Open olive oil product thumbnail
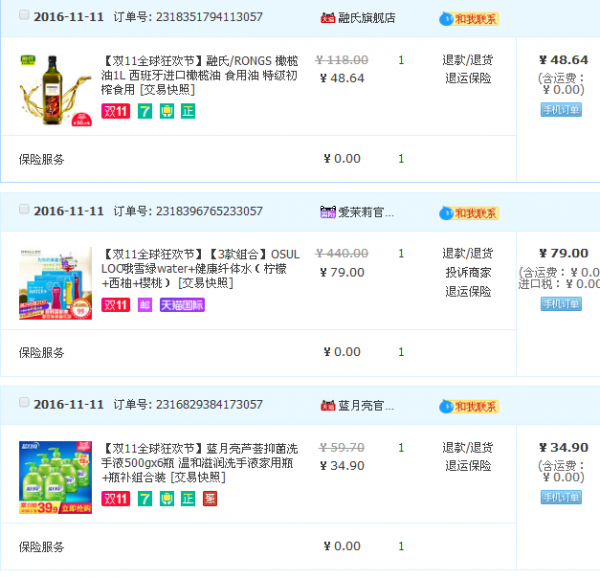600x578 pixels. [55, 90]
